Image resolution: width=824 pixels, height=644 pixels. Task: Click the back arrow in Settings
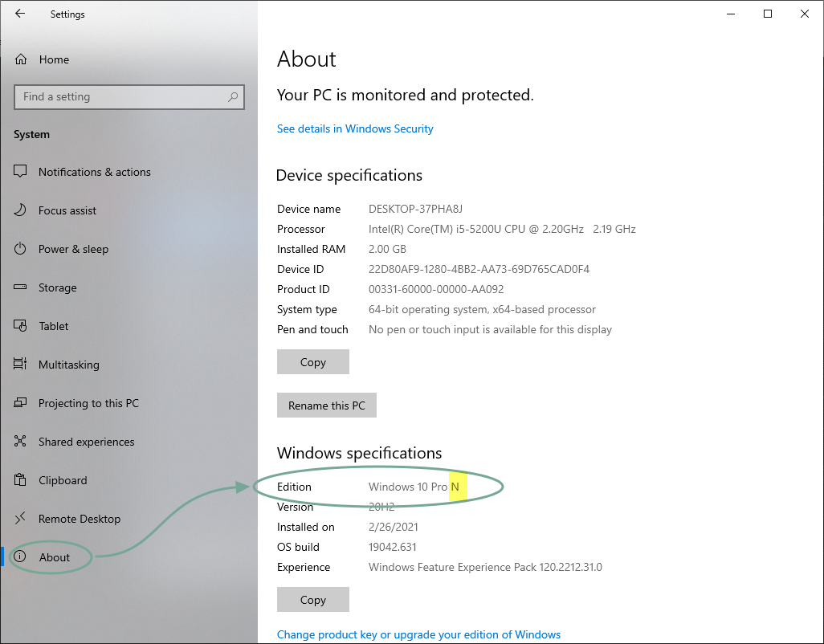click(20, 14)
